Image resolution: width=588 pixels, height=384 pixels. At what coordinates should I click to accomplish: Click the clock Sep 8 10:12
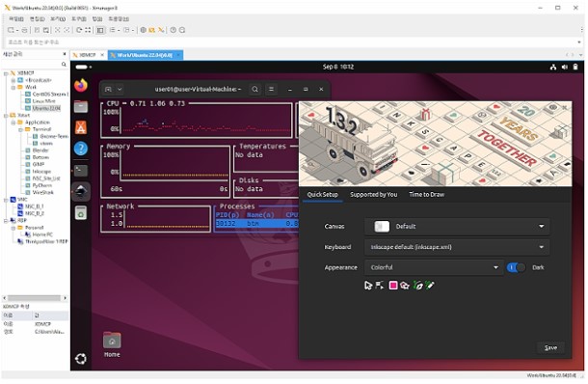(338, 67)
